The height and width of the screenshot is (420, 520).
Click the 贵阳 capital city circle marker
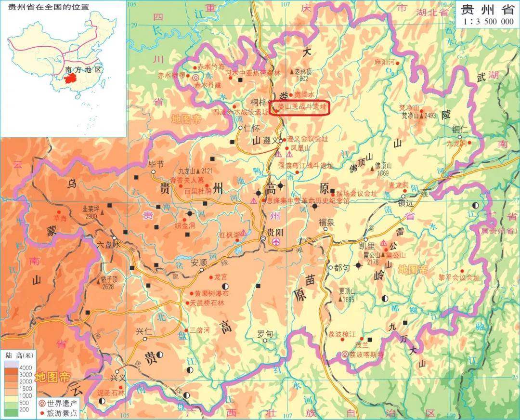click(263, 238)
